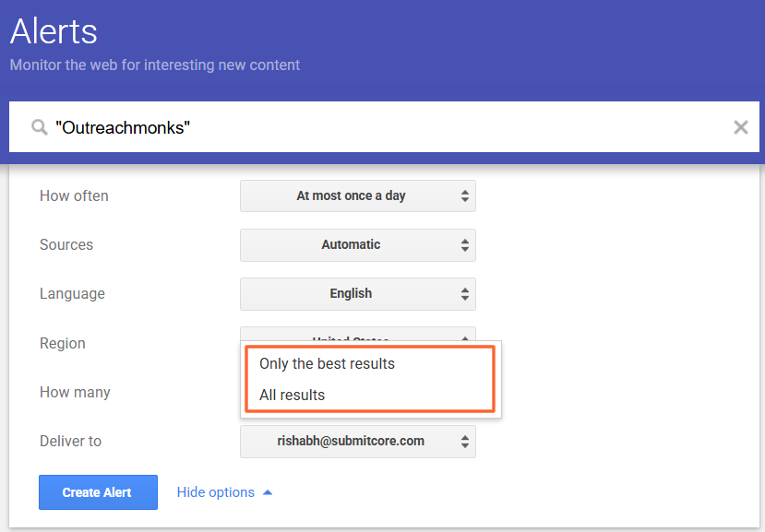
Task: Click the X to clear the search query
Action: pyautogui.click(x=741, y=126)
